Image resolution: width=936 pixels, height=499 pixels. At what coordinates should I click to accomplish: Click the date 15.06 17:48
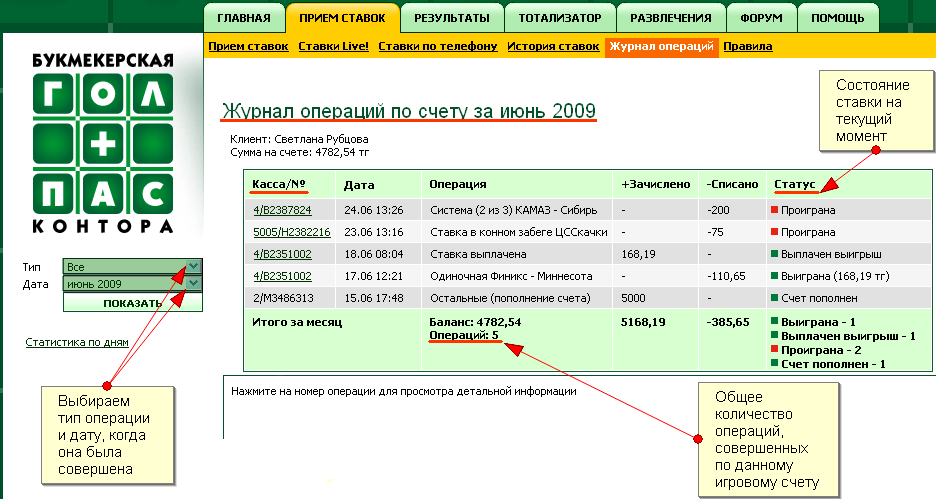pyautogui.click(x=374, y=298)
